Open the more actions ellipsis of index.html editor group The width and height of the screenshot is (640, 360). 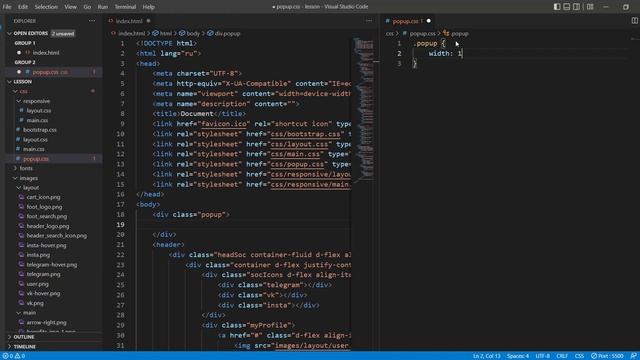(x=369, y=21)
